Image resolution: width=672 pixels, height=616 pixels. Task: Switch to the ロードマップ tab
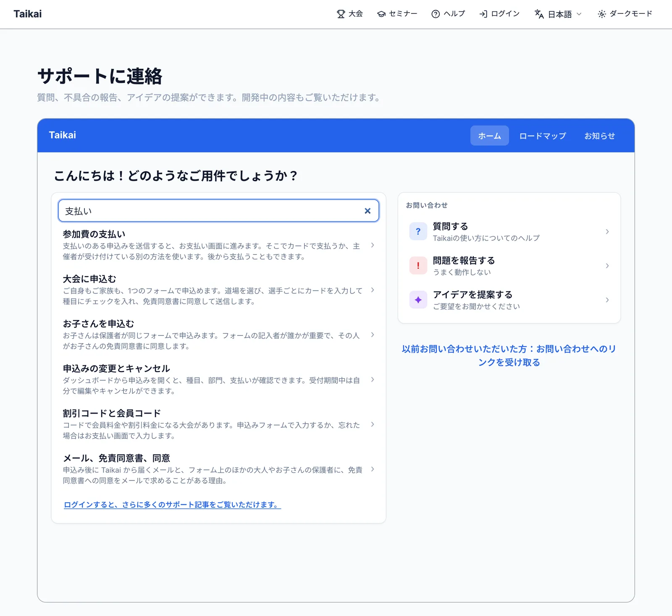[x=543, y=136]
